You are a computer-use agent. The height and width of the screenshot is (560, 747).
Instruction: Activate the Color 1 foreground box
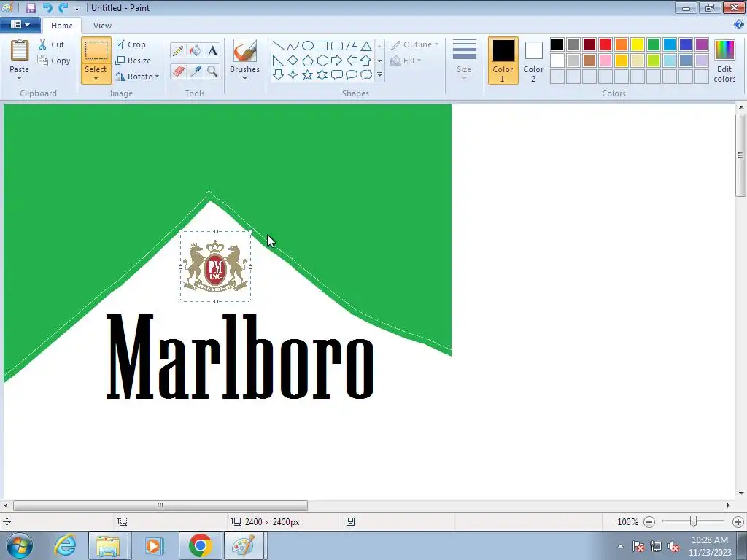click(x=503, y=61)
